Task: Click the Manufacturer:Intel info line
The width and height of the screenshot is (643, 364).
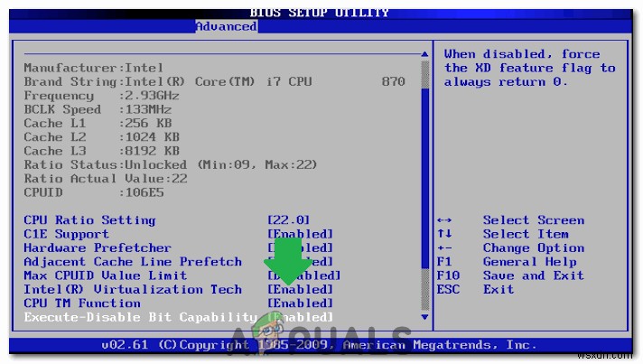Action: 94,68
